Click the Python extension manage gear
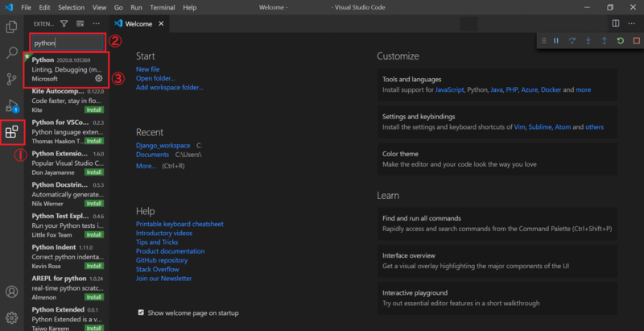The image size is (644, 331). (x=98, y=78)
